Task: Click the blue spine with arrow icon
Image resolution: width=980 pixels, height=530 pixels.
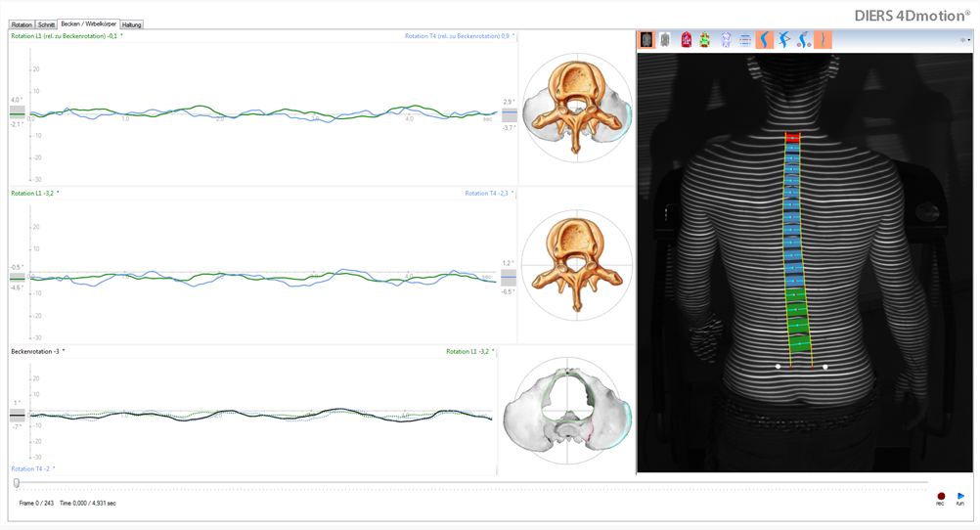Action: (x=784, y=40)
